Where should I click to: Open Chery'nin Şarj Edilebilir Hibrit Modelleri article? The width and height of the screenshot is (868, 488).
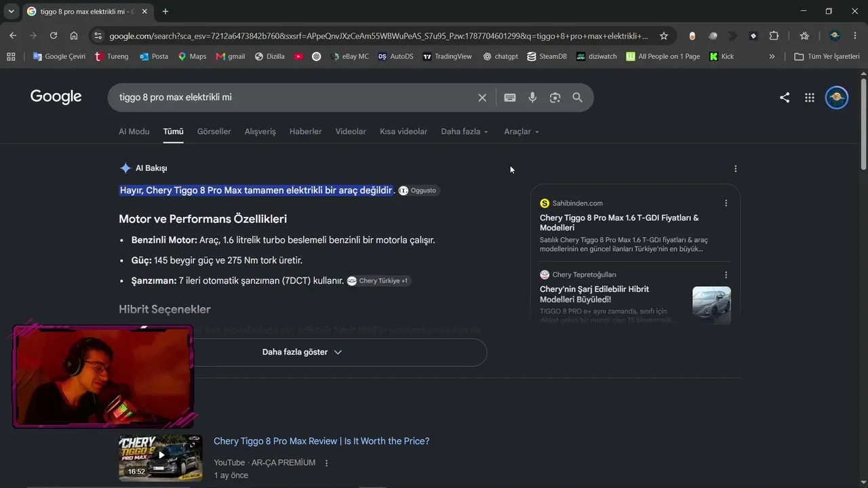[x=594, y=294]
